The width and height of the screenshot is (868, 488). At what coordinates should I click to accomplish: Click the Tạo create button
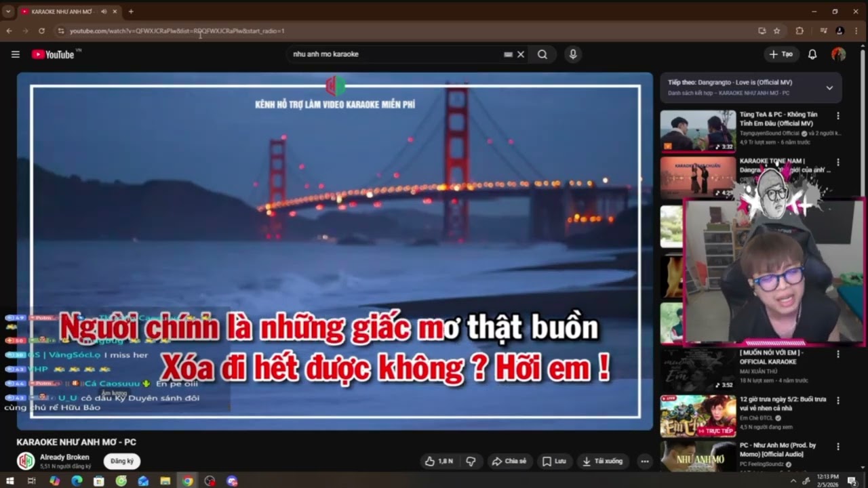(x=781, y=54)
